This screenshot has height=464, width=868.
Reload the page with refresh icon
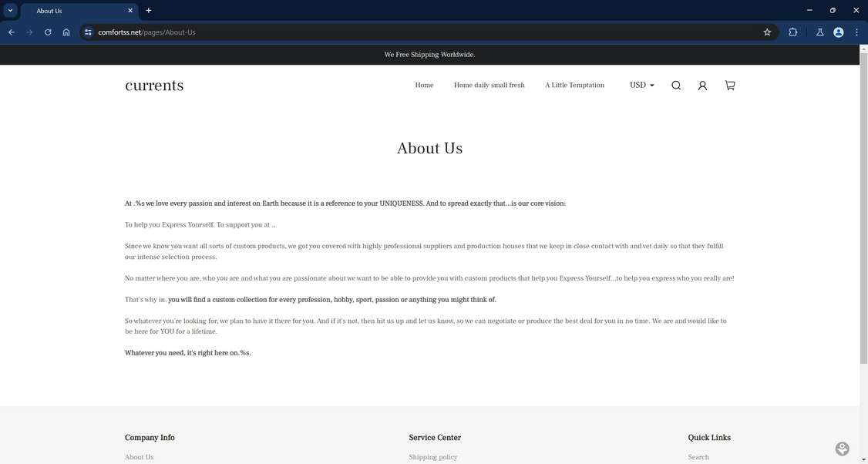[48, 32]
